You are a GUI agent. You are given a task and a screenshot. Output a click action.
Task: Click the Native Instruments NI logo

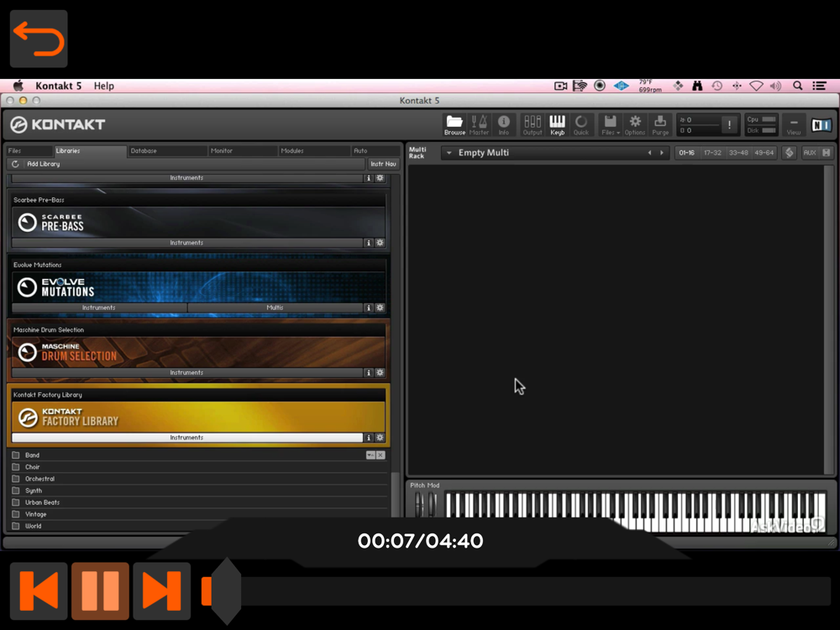click(x=822, y=125)
